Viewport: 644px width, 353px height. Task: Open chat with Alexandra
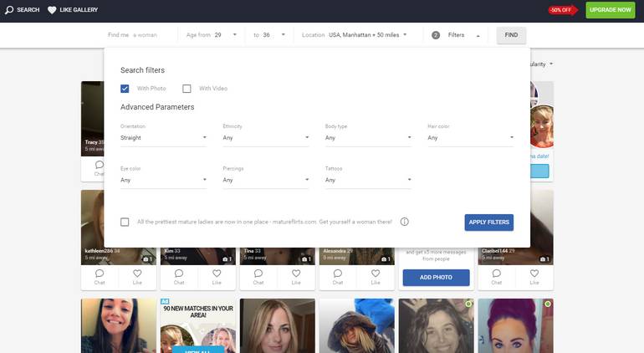[338, 277]
